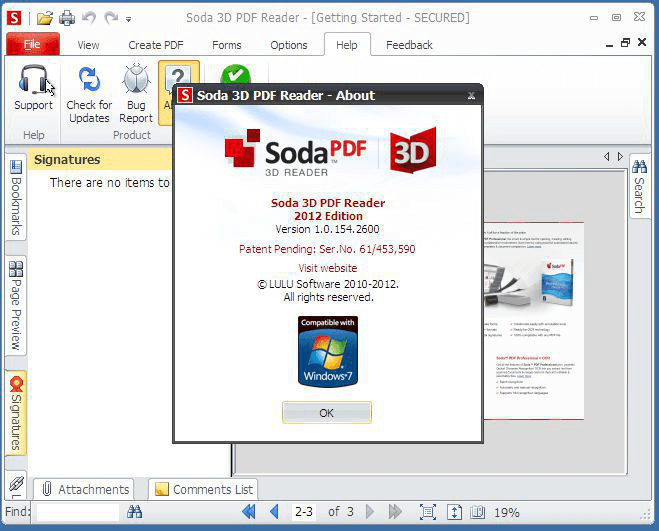Click the Visit website link

click(x=327, y=268)
